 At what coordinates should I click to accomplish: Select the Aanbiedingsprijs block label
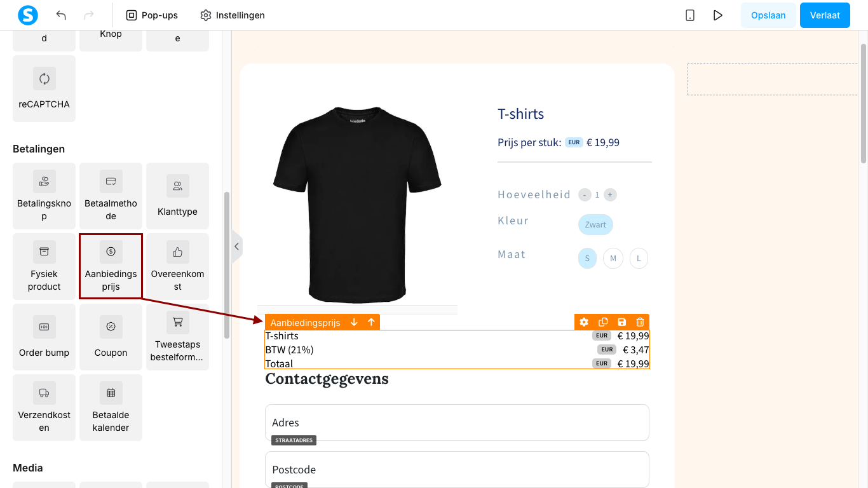305,322
